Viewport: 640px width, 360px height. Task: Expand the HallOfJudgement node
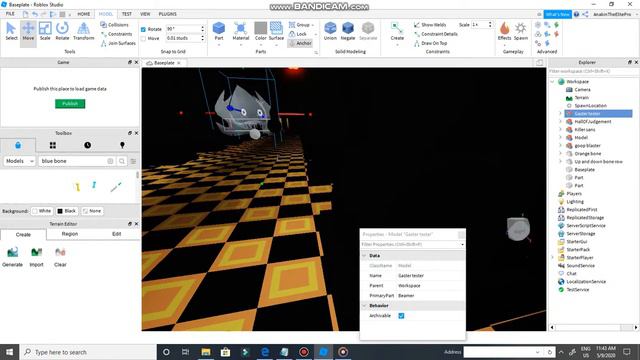click(560, 122)
